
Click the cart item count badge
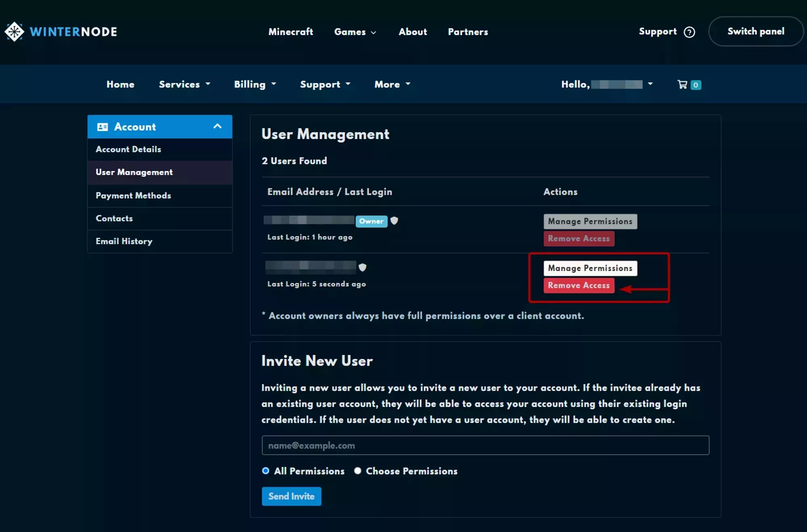696,85
